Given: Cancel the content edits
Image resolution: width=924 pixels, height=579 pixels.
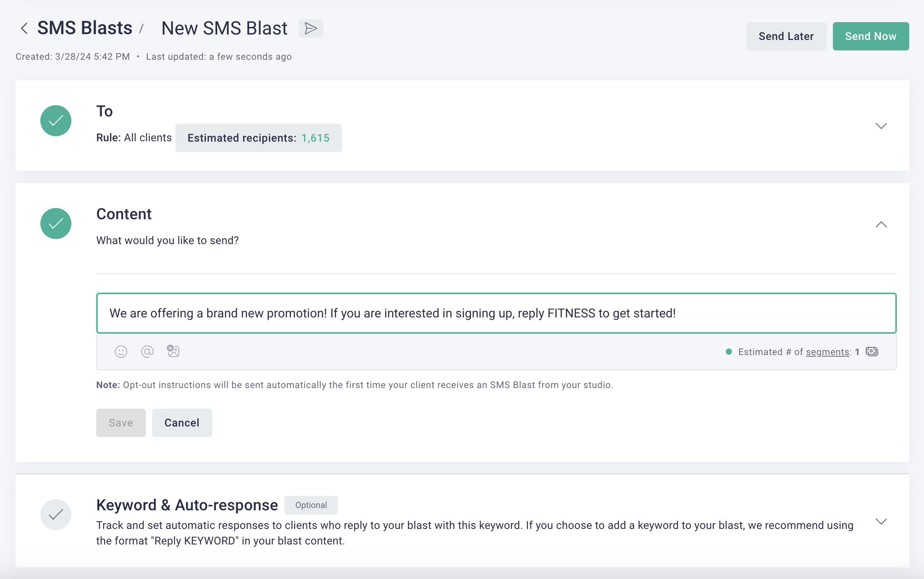Looking at the screenshot, I should (x=182, y=423).
